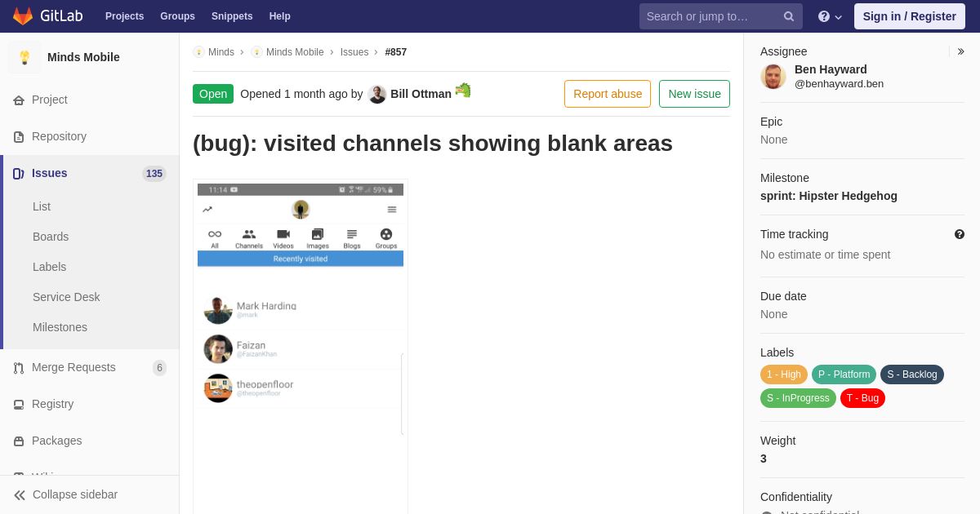Open the Groups menu
This screenshot has height=514, width=980.
[177, 16]
